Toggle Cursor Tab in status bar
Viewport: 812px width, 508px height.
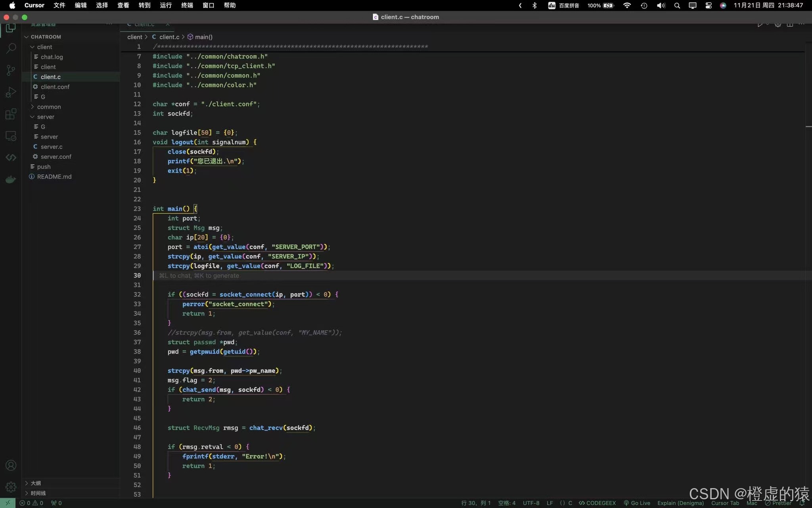[x=724, y=503]
